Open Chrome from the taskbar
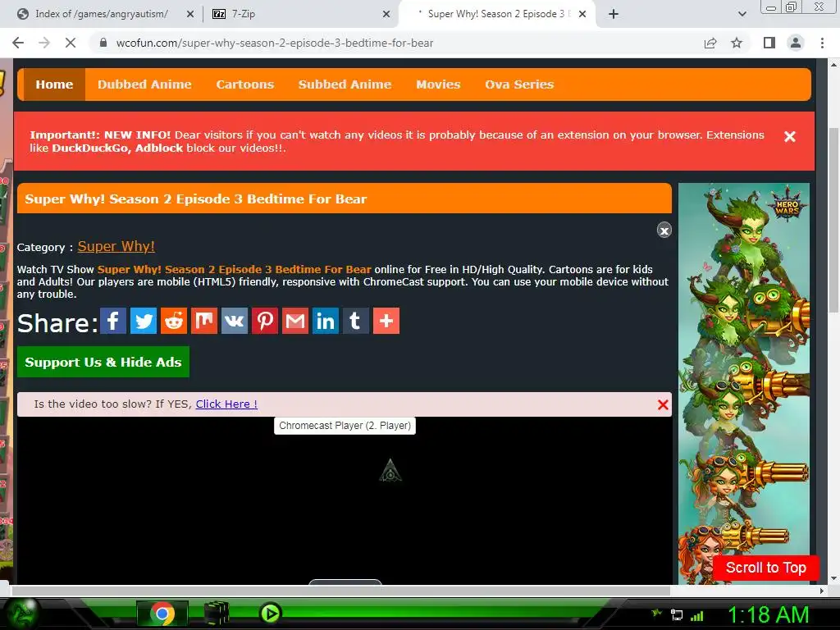 tap(162, 614)
